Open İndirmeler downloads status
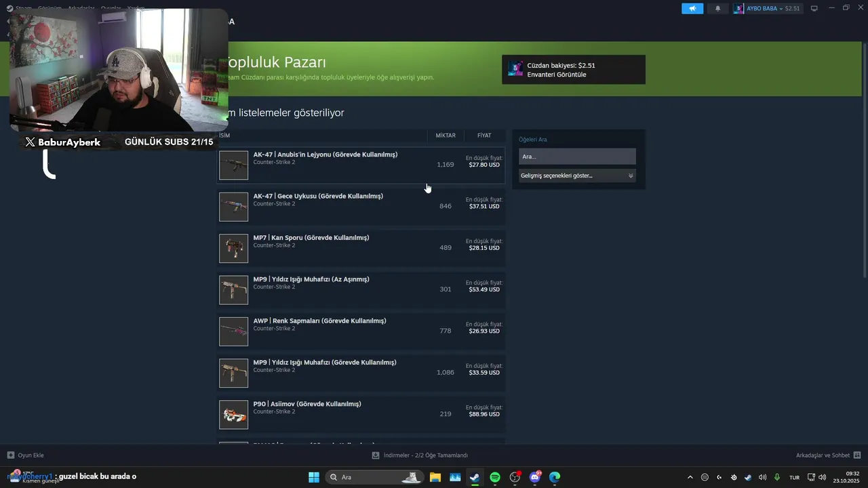This screenshot has height=488, width=868. 420,455
